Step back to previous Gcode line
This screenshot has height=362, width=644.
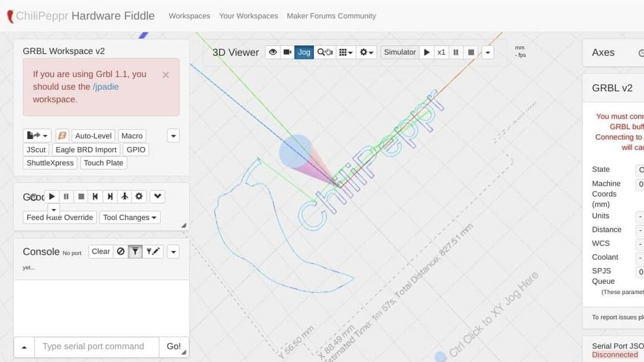coord(96,197)
